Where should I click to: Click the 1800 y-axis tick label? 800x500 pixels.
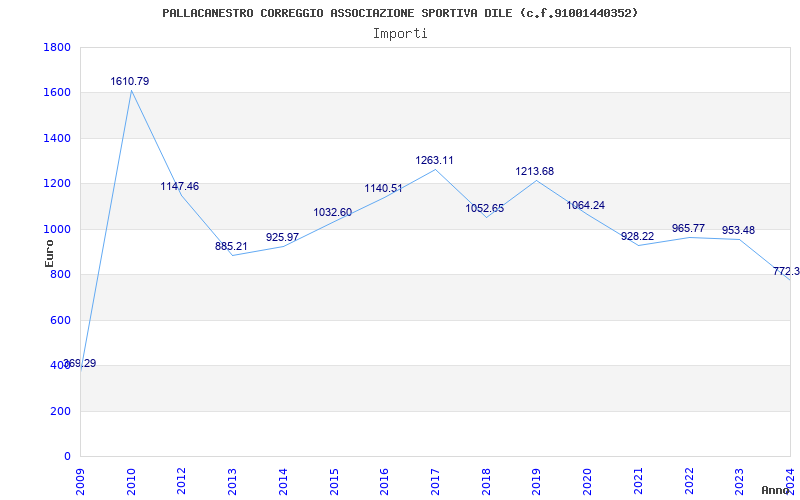point(57,47)
